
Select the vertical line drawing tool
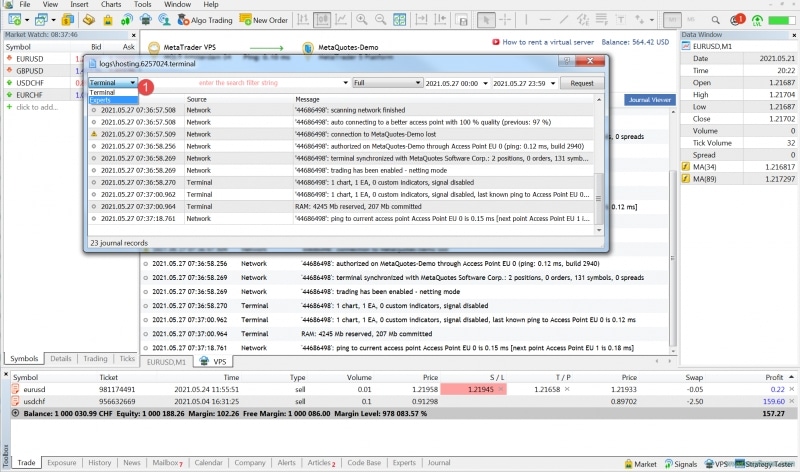526,20
